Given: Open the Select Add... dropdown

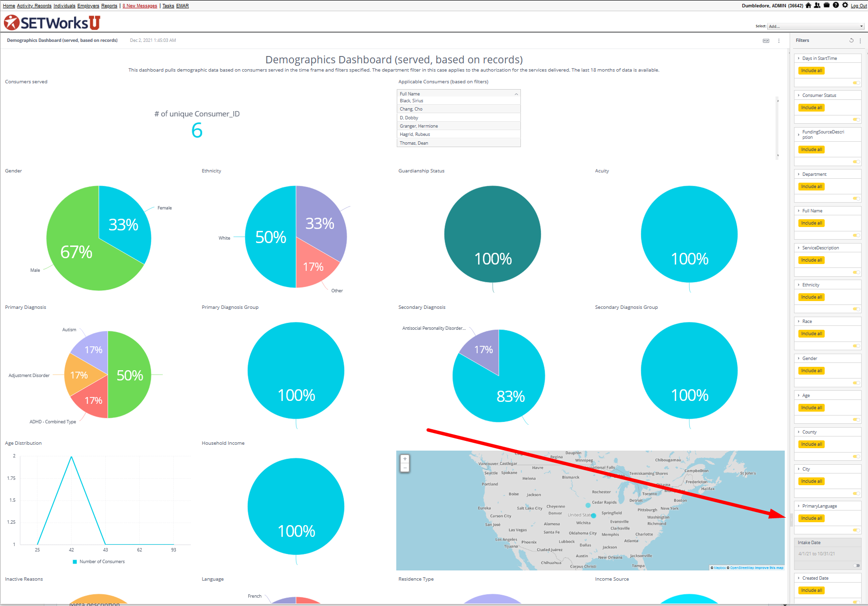Looking at the screenshot, I should pos(816,26).
